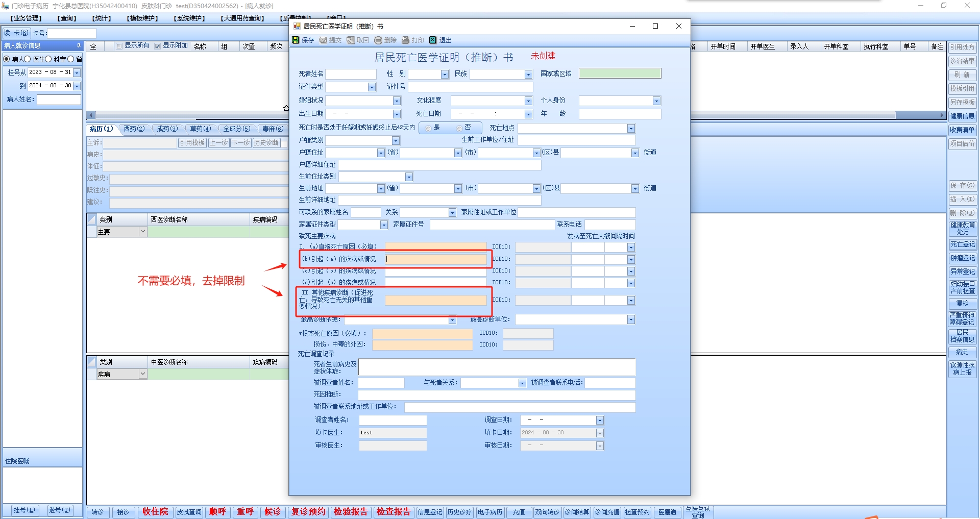The image size is (980, 519).
Task: Open the 业务管理 menu
Action: (x=26, y=18)
